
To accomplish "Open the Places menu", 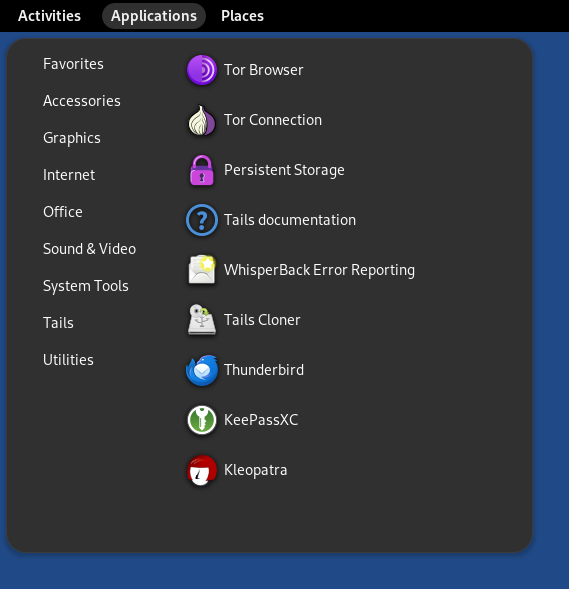I will point(242,16).
